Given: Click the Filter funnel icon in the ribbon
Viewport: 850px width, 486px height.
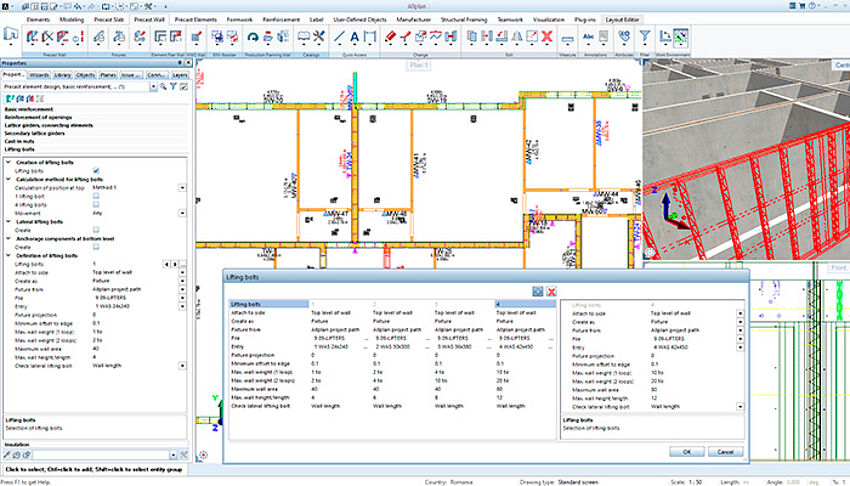Looking at the screenshot, I should (x=645, y=37).
